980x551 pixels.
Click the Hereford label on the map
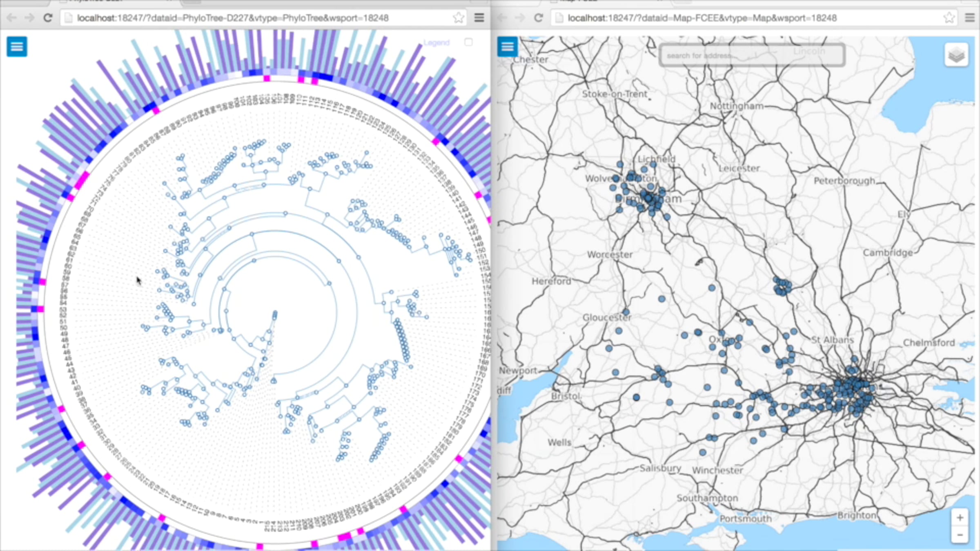(551, 281)
